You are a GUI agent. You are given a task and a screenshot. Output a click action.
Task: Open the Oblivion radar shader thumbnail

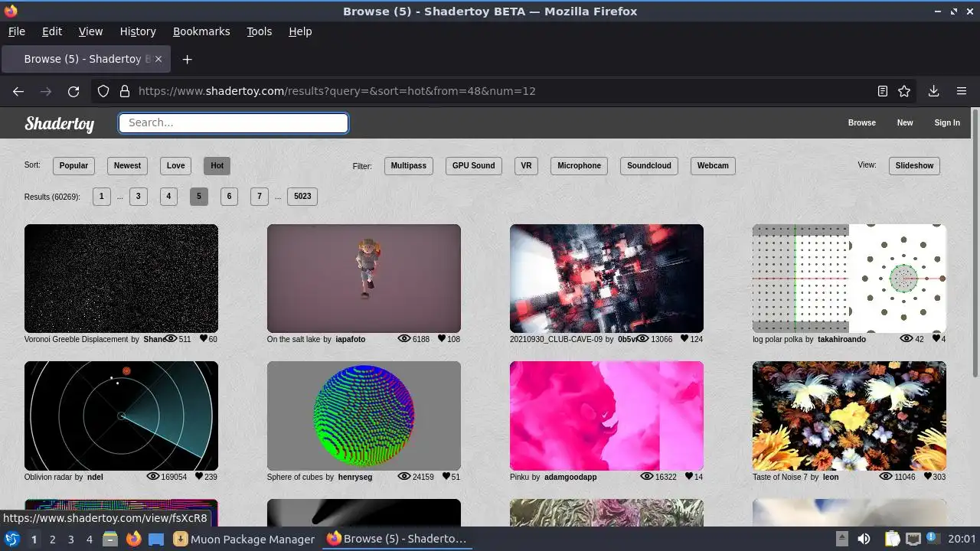coord(121,416)
